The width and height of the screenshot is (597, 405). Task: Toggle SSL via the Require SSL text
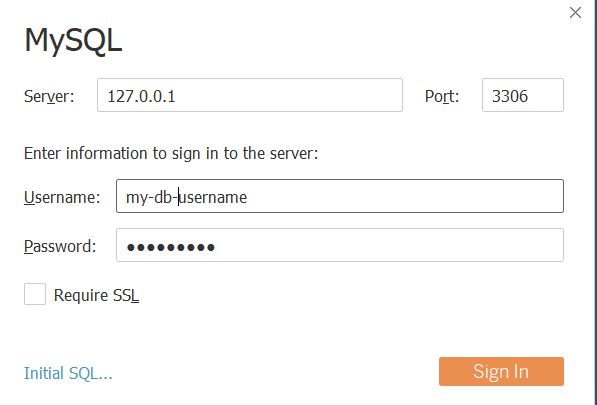(96, 295)
